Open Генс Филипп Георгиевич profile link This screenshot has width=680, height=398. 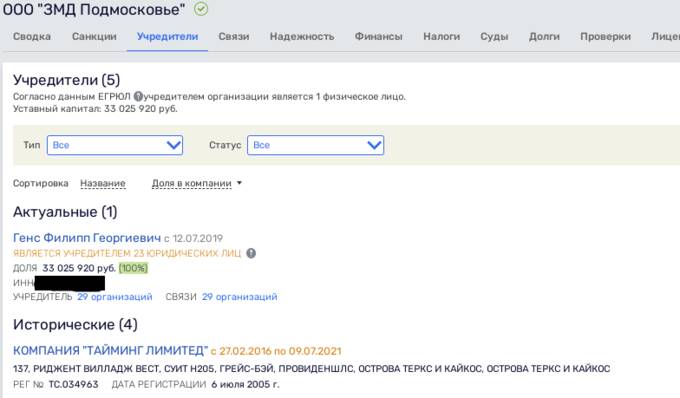[x=87, y=238]
